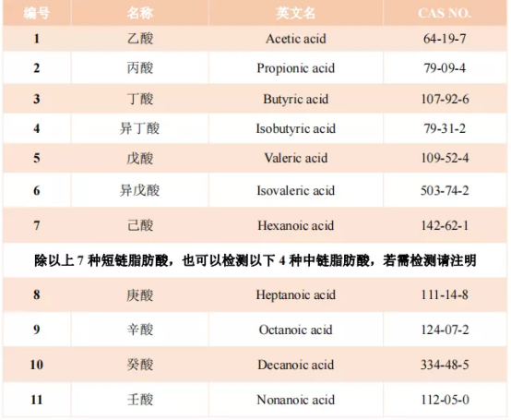Click the 名称 column header
511x420 pixels.
coord(140,13)
